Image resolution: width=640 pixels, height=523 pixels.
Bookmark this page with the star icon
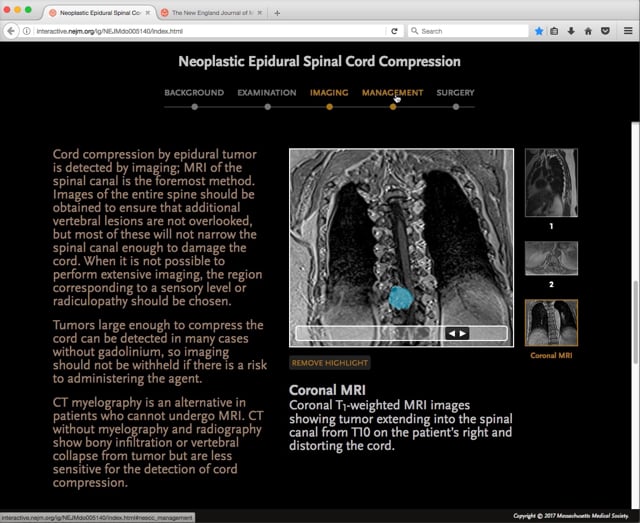click(539, 31)
